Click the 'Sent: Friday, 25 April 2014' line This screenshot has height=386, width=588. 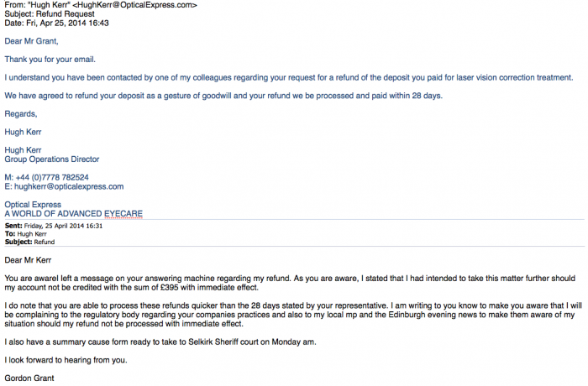(x=54, y=226)
